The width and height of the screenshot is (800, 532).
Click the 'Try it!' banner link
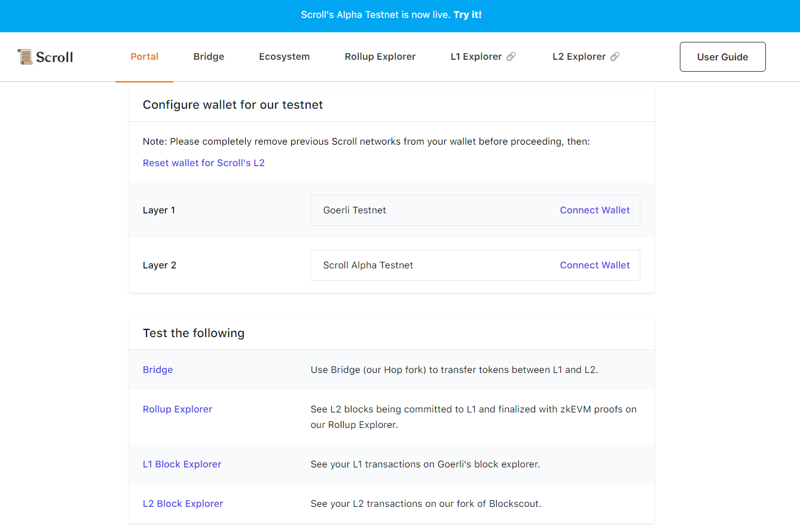[468, 15]
